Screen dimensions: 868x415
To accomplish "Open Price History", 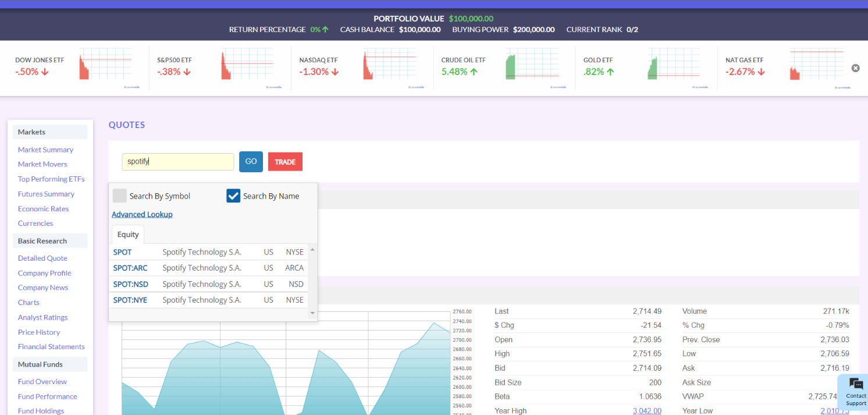I will (39, 332).
